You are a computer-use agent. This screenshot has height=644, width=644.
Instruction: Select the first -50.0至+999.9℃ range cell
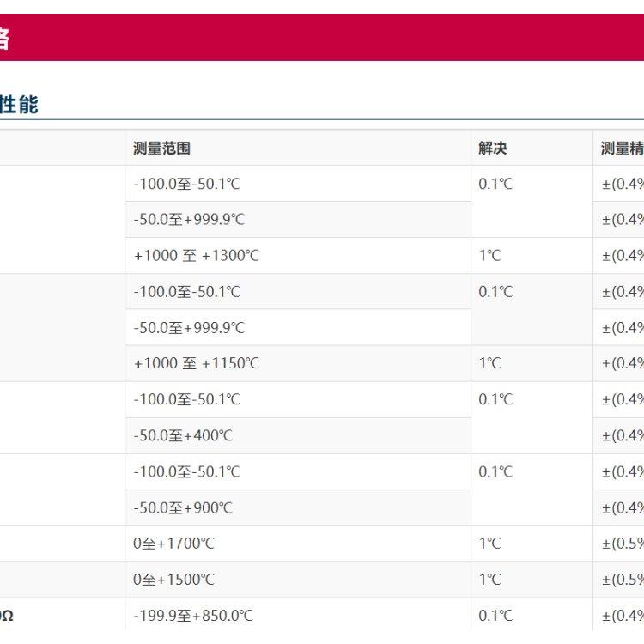click(298, 219)
